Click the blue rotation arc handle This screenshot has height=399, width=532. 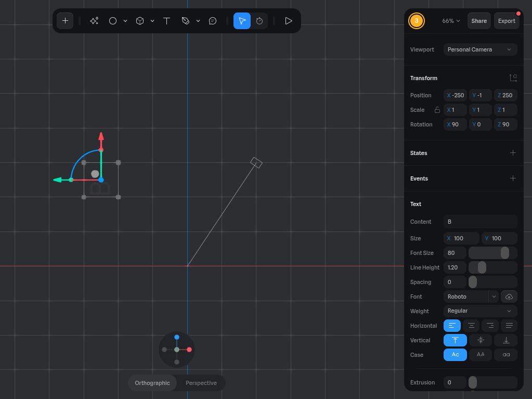click(x=80, y=159)
